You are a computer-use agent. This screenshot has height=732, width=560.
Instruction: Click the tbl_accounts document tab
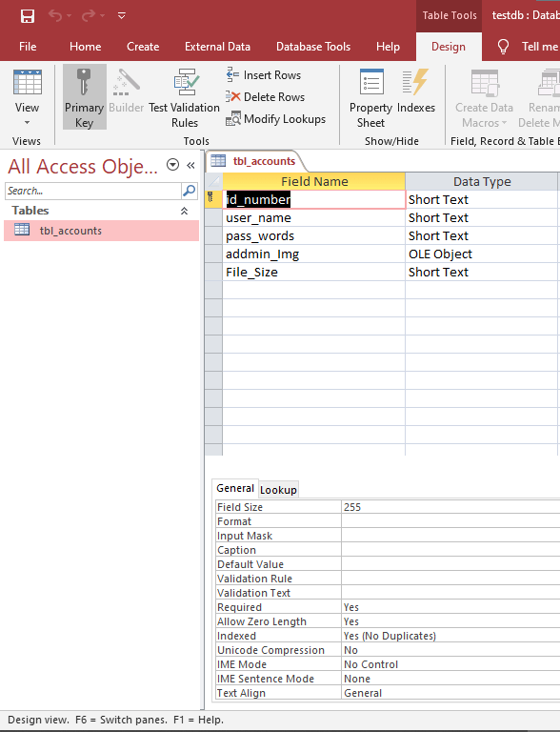(255, 161)
